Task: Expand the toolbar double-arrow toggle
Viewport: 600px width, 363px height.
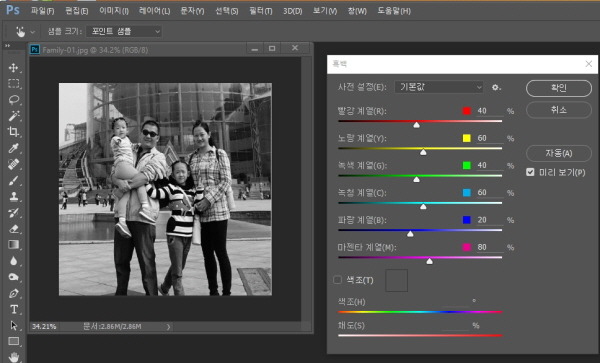Action: (x=7, y=46)
